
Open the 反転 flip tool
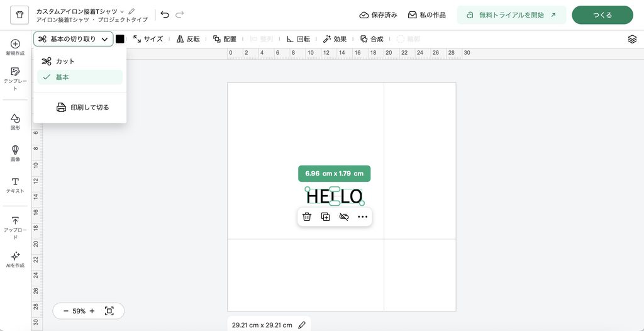click(188, 39)
